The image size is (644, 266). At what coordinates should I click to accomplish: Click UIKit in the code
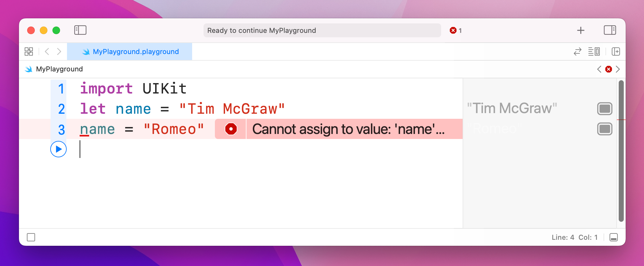(165, 88)
